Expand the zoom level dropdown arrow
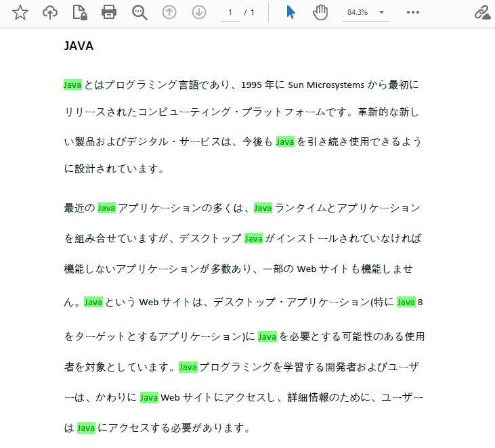495x448 pixels. click(381, 13)
